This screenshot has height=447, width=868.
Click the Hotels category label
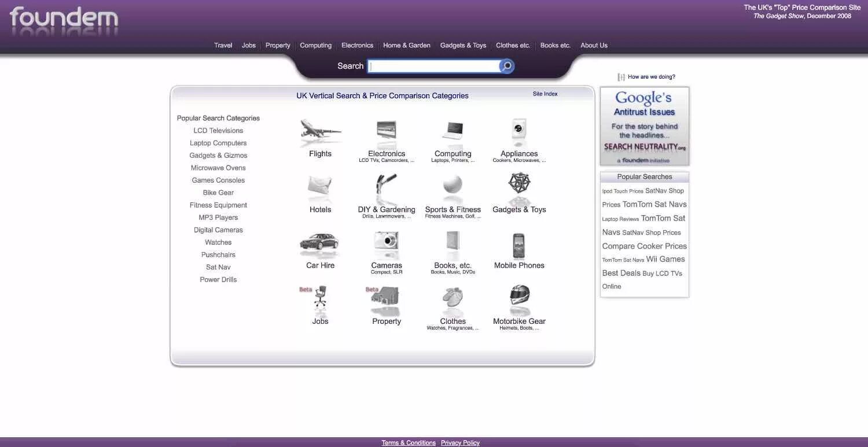click(x=320, y=210)
